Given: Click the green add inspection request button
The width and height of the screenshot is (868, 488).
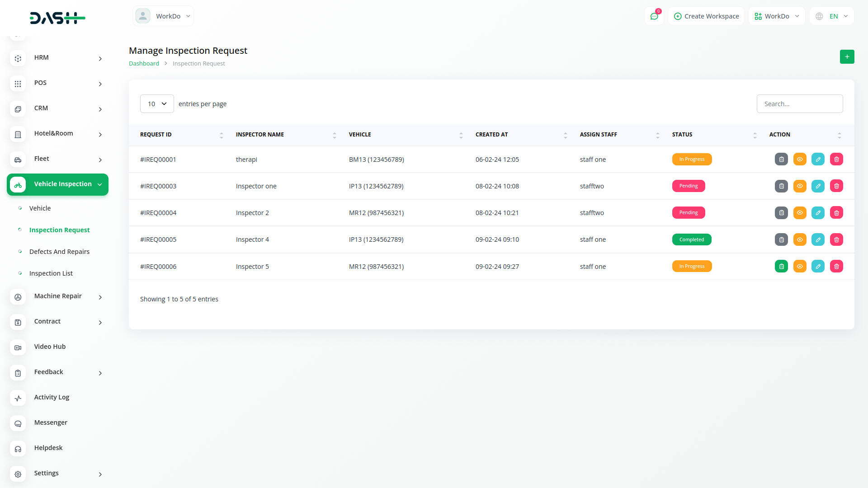Looking at the screenshot, I should (847, 57).
